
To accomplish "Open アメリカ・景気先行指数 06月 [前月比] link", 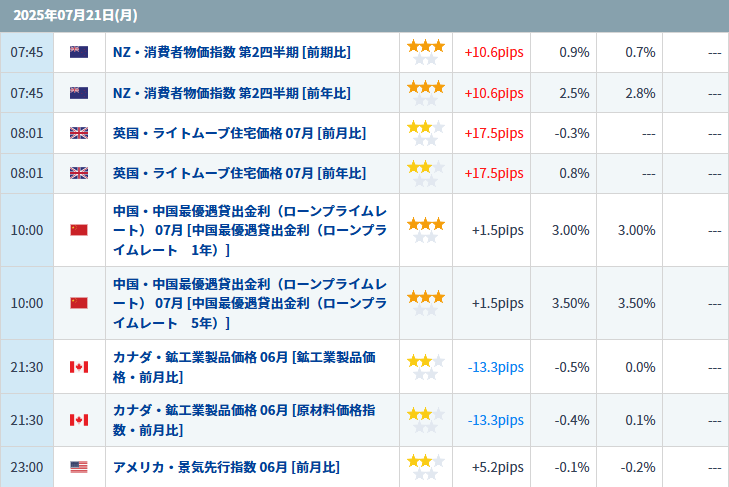I will [x=226, y=467].
